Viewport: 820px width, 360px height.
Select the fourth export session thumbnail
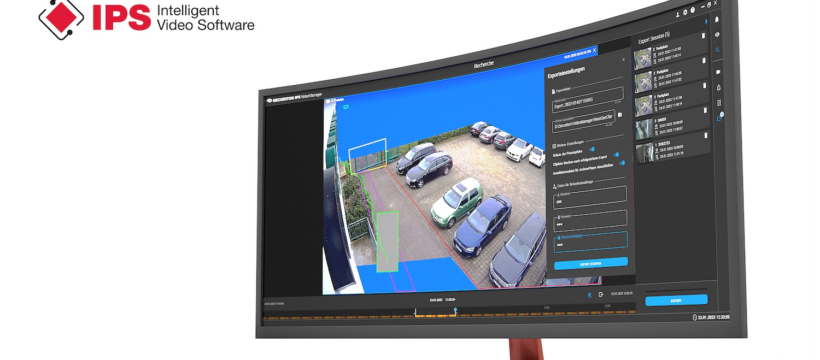pos(643,129)
